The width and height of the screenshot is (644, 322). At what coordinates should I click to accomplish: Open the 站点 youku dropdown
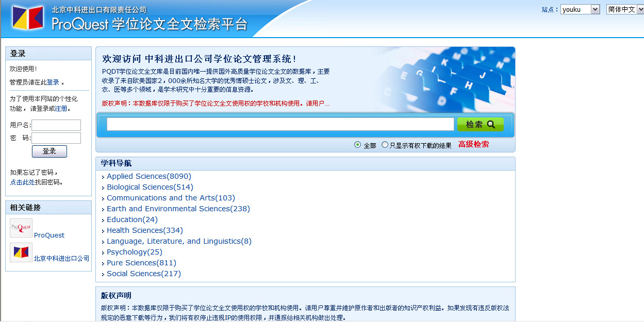coord(580,9)
